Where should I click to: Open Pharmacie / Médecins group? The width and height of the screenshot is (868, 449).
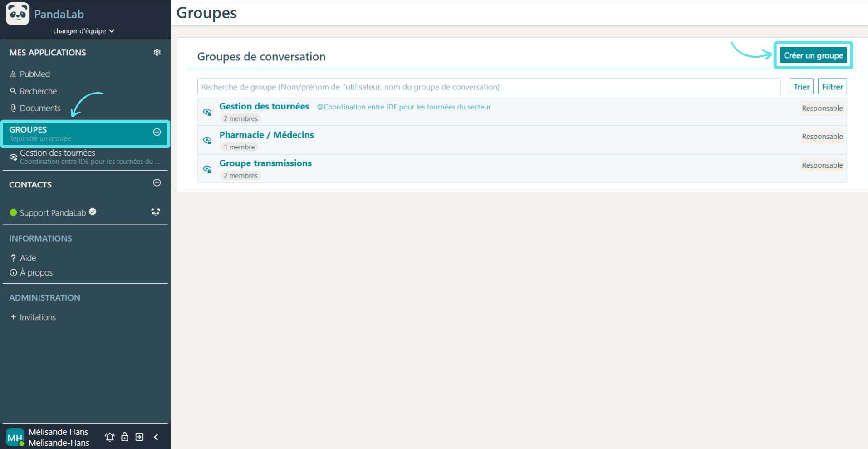tap(266, 135)
